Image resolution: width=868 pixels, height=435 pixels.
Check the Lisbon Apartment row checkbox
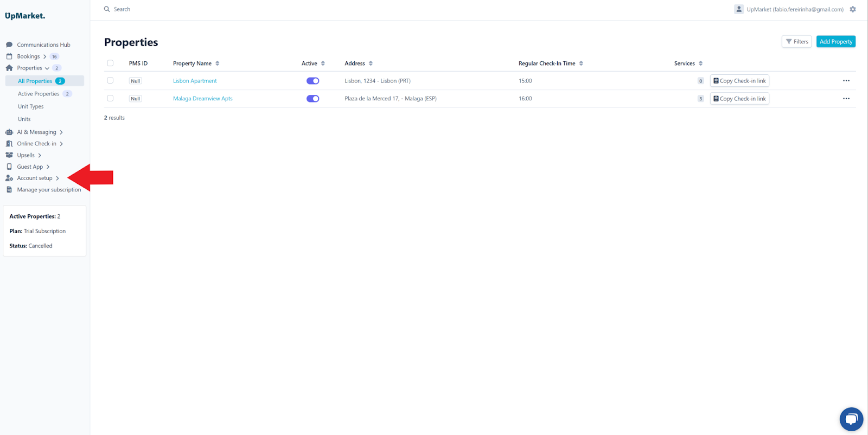click(110, 80)
